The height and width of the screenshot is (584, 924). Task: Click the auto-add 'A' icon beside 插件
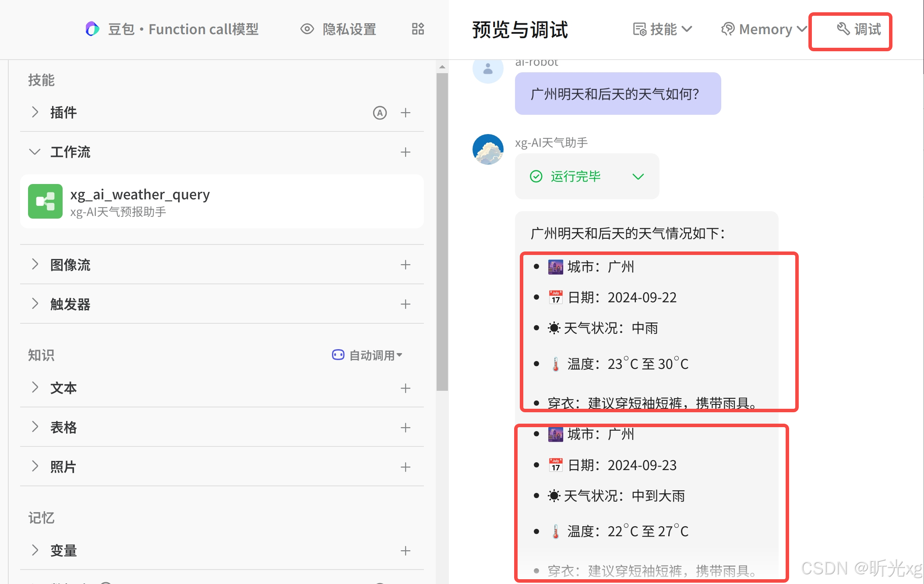[380, 113]
